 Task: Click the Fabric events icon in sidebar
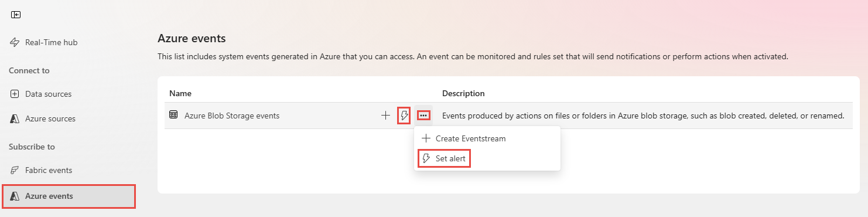[x=15, y=170]
